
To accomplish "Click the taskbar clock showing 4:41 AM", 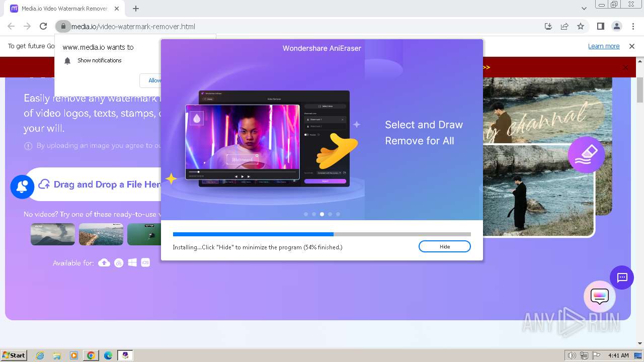I will pos(618,355).
